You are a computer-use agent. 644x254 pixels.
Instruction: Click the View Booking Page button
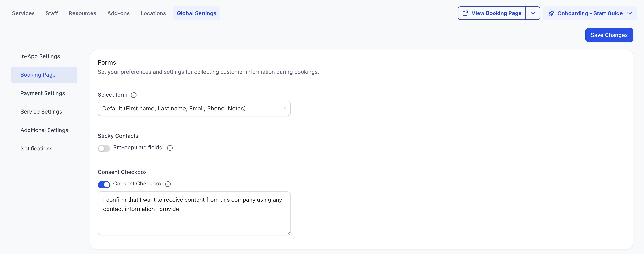492,13
